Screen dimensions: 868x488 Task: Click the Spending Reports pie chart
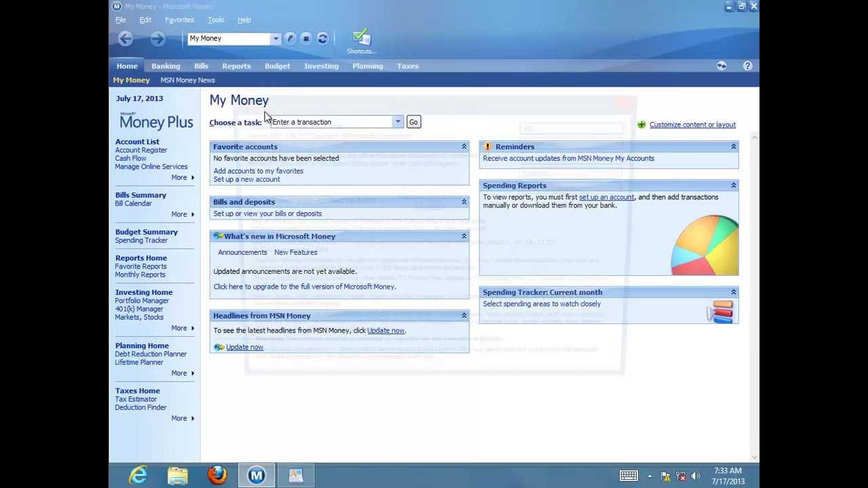click(x=705, y=245)
